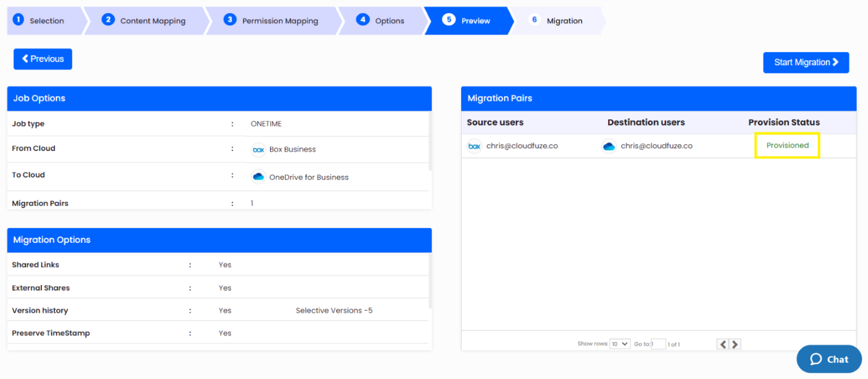Image resolution: width=868 pixels, height=379 pixels.
Task: Click the numbered circle on the Permission Mapping step
Action: [229, 20]
